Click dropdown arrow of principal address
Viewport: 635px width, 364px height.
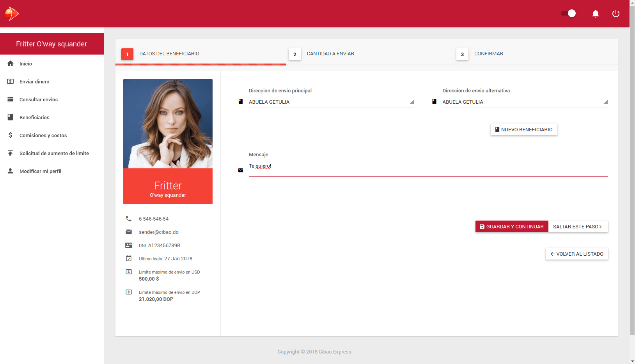412,102
